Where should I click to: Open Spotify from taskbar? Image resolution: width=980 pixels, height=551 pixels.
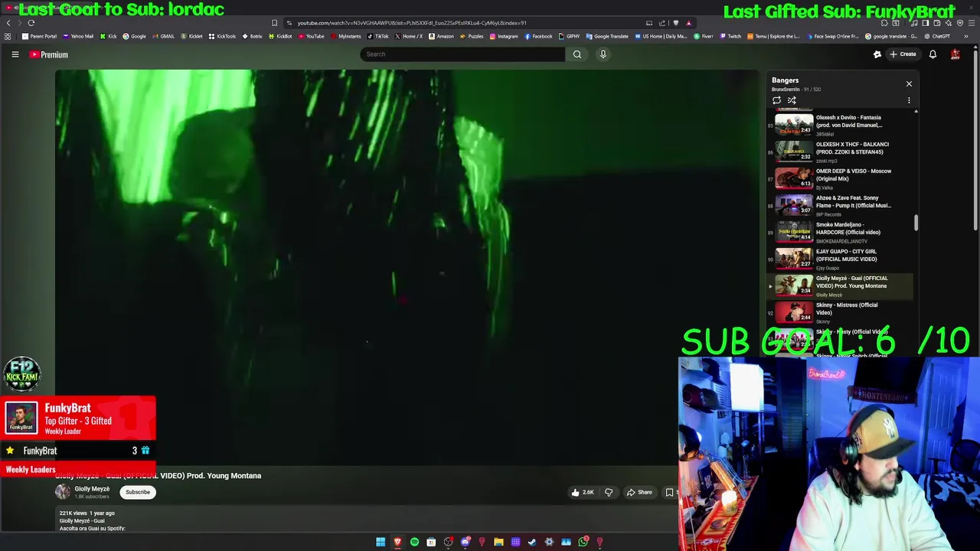pos(414,542)
